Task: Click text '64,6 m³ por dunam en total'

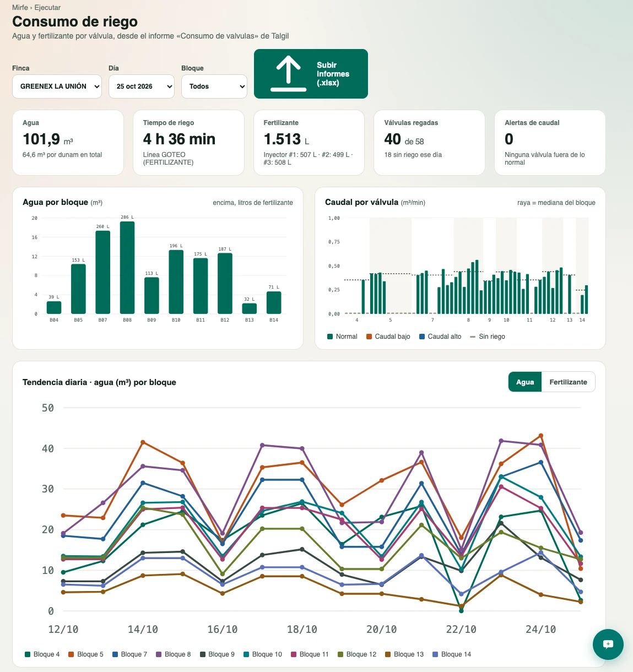Action: [x=62, y=155]
